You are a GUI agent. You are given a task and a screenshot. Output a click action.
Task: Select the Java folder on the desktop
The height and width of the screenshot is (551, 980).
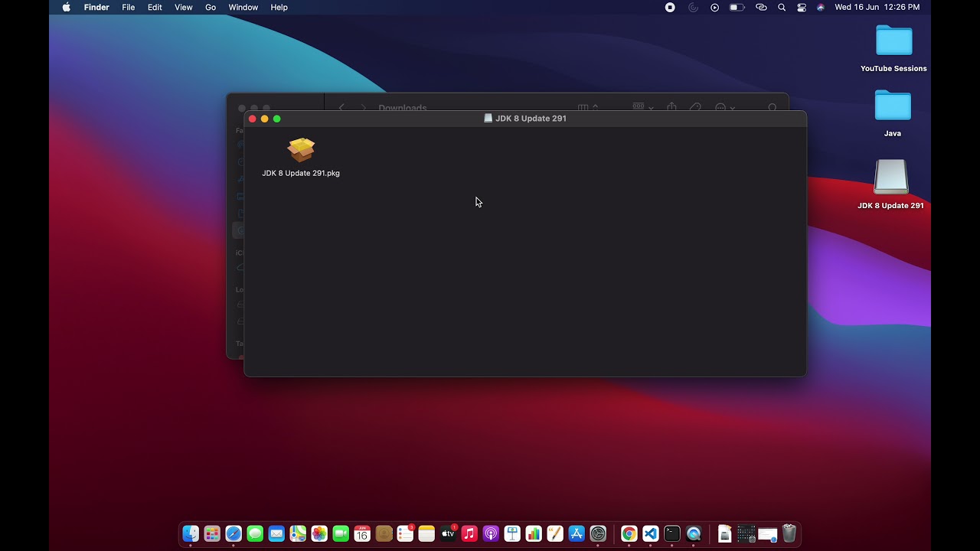tap(893, 106)
